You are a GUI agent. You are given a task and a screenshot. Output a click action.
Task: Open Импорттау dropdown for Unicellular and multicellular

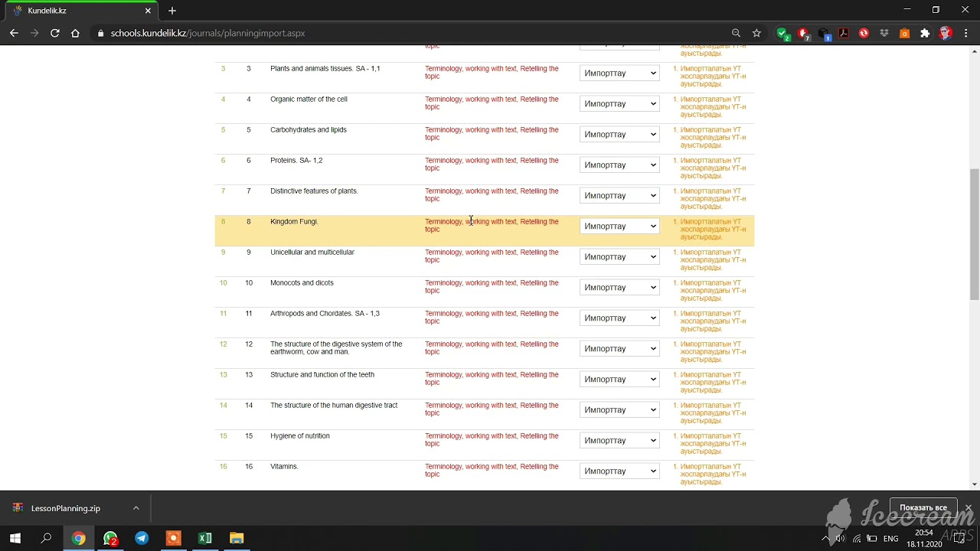(x=619, y=256)
